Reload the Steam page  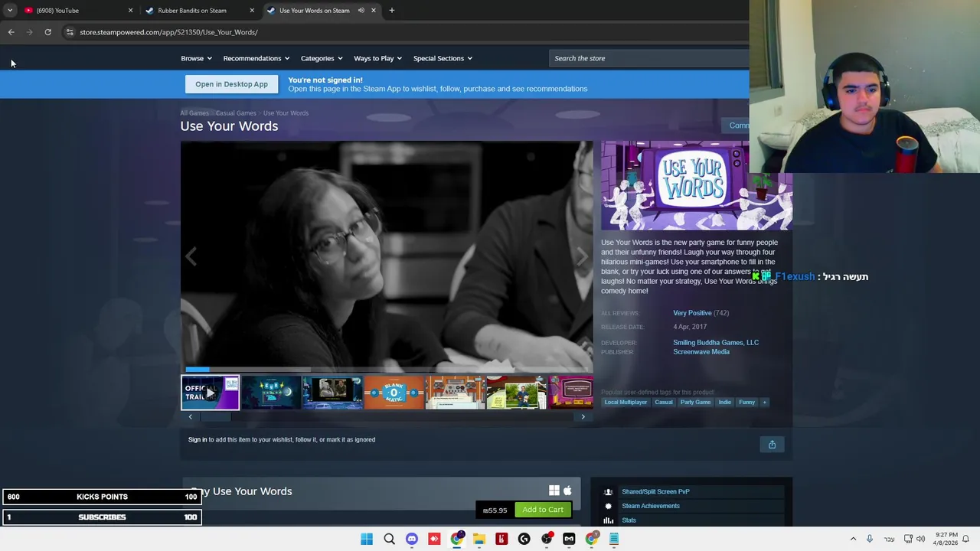[47, 32]
